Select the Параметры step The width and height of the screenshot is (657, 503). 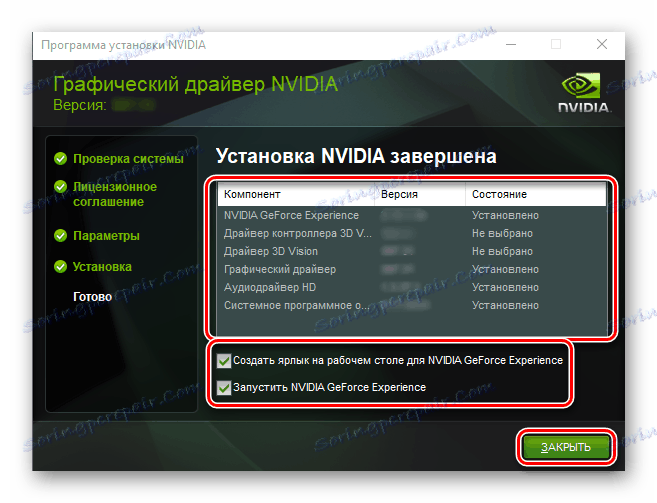[106, 236]
